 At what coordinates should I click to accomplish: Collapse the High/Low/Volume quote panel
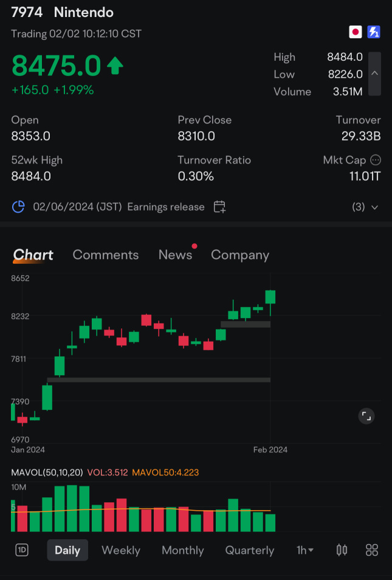coord(375,74)
